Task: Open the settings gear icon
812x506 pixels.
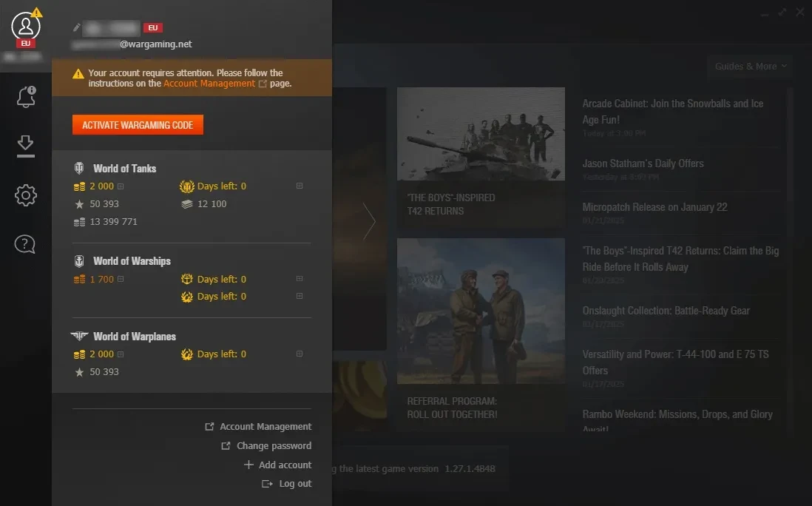Action: tap(26, 195)
